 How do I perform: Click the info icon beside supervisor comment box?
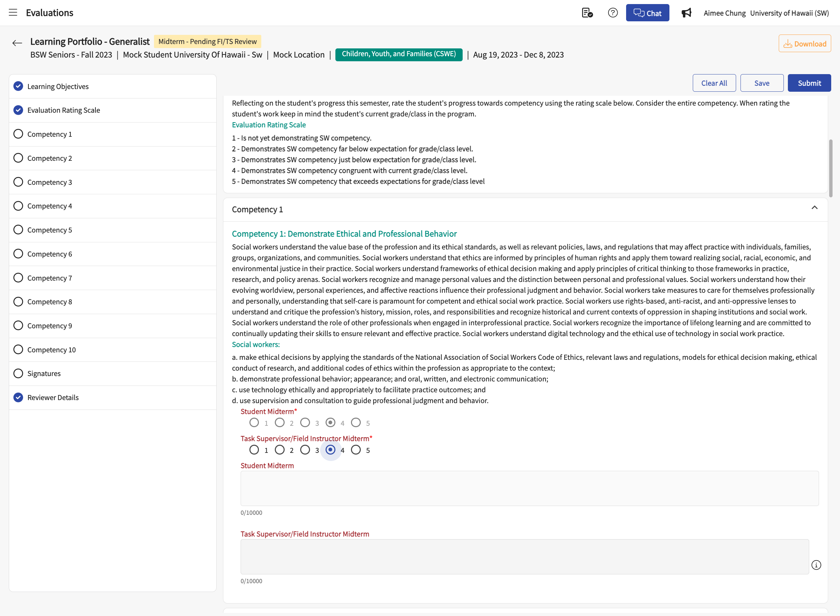(x=816, y=565)
